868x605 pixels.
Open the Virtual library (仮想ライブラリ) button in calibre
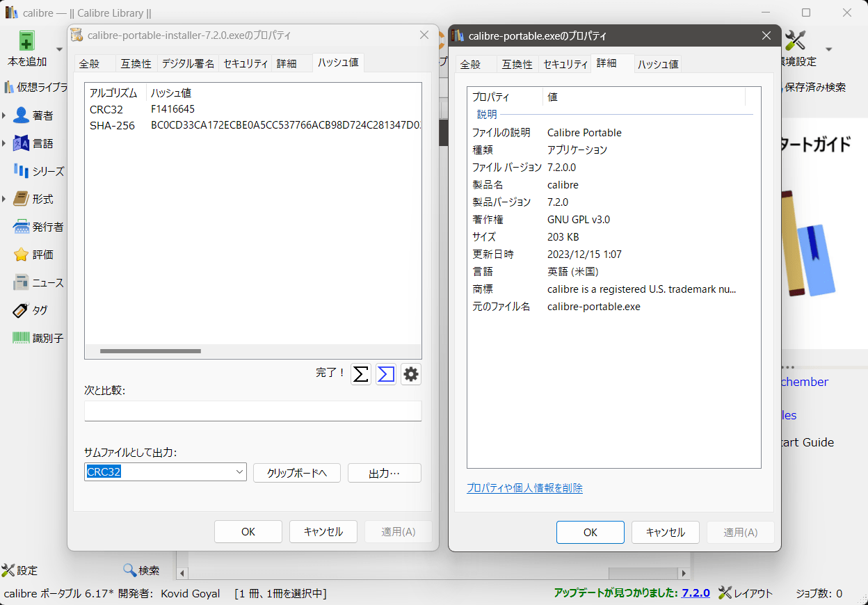pyautogui.click(x=36, y=87)
